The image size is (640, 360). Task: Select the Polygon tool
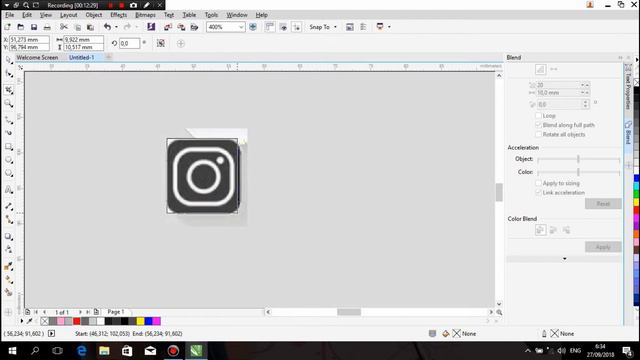[9, 173]
